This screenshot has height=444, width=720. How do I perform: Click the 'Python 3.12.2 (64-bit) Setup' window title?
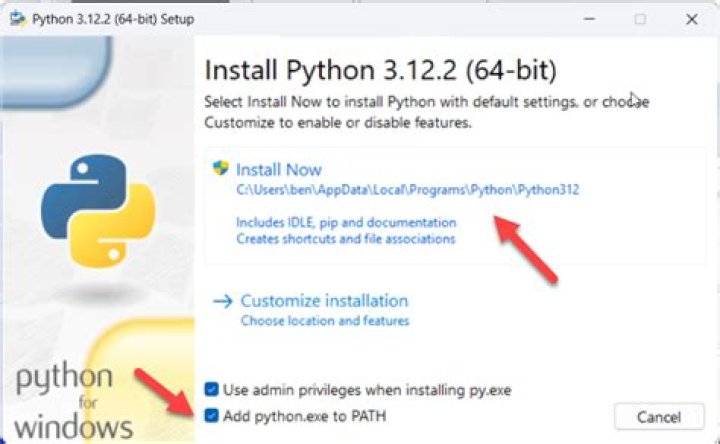click(113, 19)
